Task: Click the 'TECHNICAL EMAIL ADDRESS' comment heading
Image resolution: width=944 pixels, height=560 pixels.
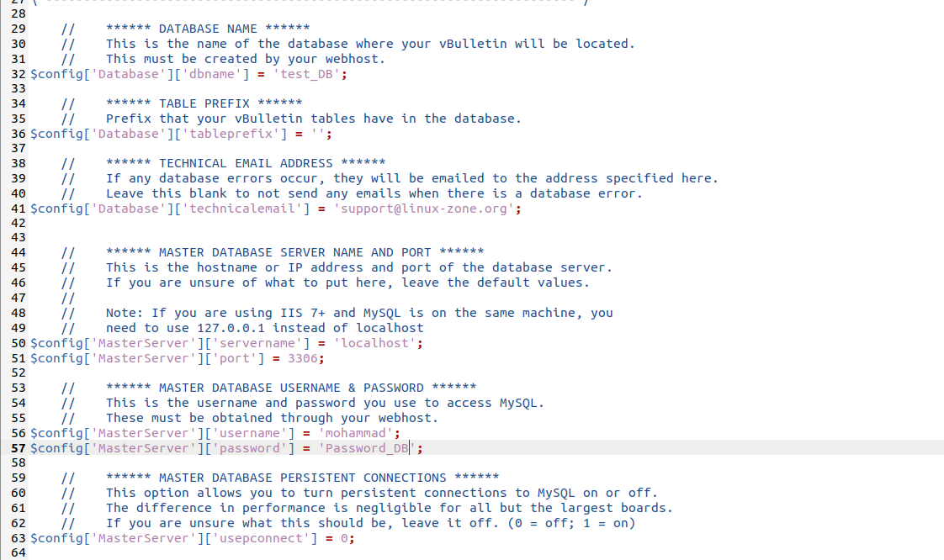Action: (x=246, y=163)
